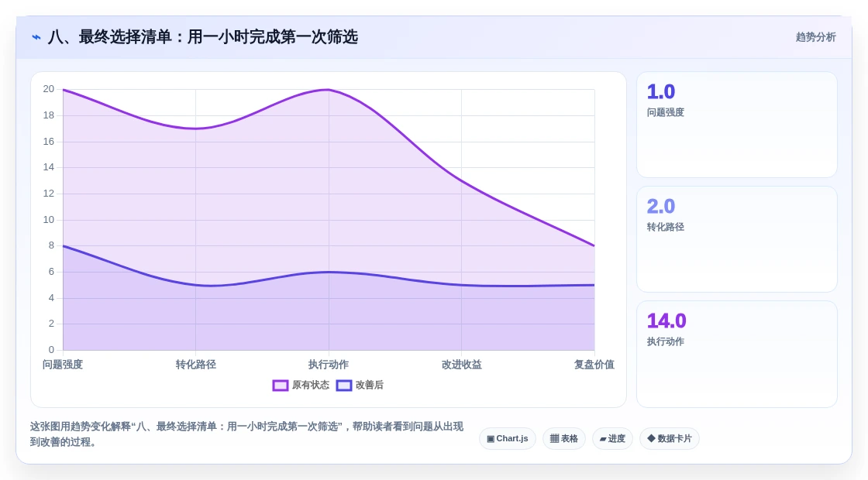Click the 进度 tag chip
This screenshot has height=480, width=868.
click(612, 438)
